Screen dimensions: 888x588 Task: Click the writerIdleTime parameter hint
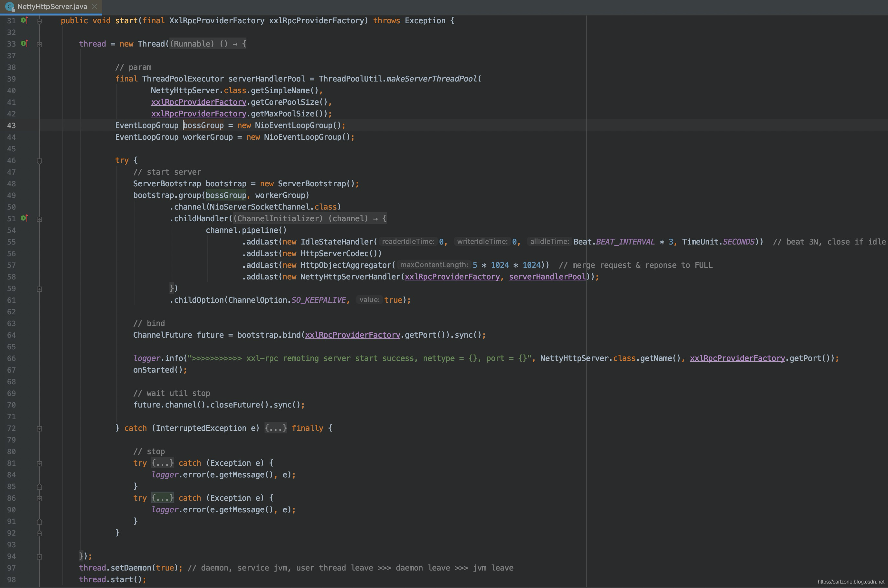click(x=482, y=242)
